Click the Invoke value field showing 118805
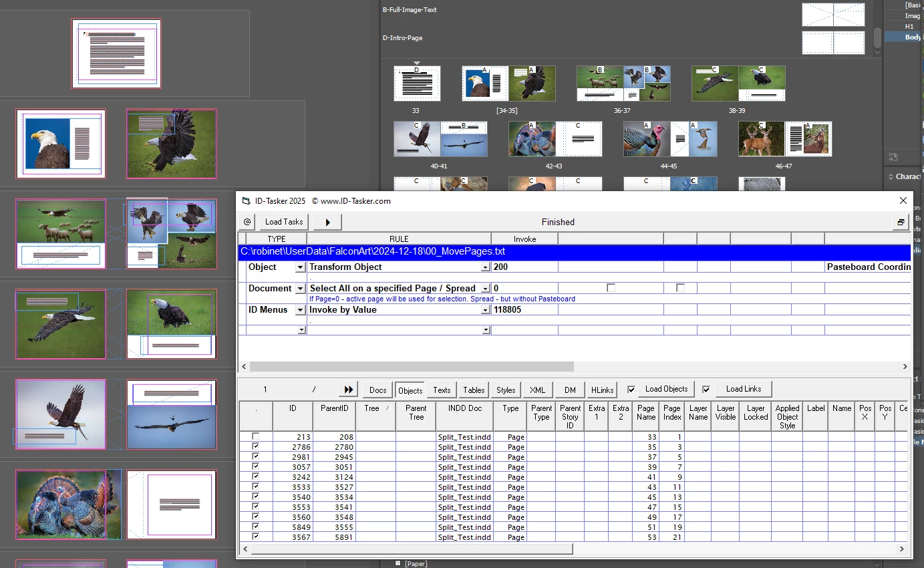Image resolution: width=924 pixels, height=568 pixels. click(524, 309)
